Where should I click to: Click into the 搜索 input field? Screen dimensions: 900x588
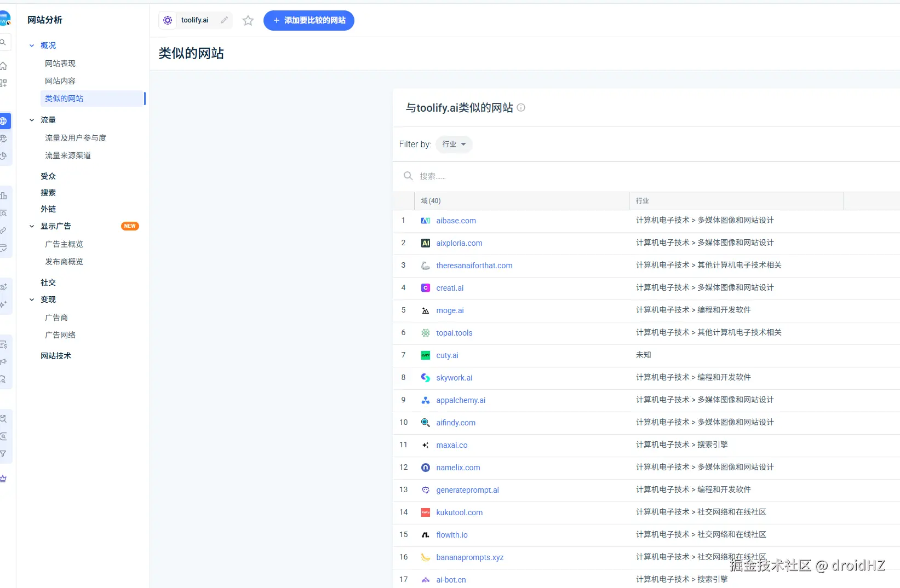click(646, 176)
